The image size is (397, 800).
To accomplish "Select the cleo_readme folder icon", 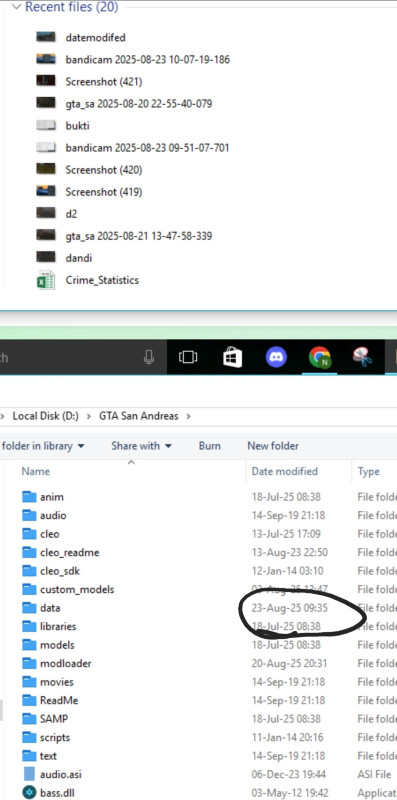I will click(x=30, y=552).
